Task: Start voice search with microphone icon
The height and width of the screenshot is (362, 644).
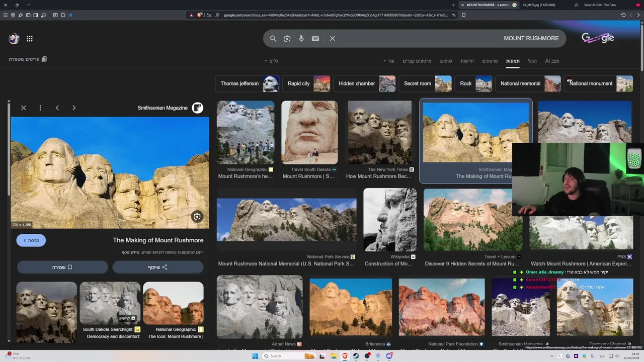Action: click(301, 38)
